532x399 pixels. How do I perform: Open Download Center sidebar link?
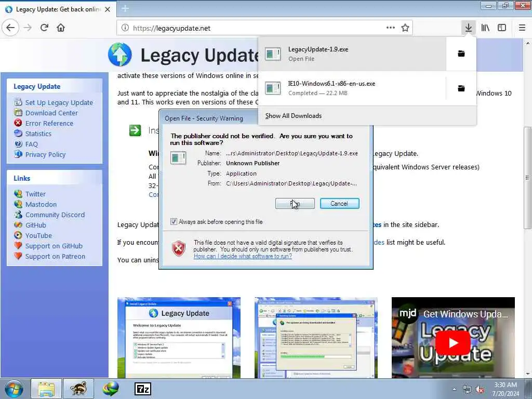coord(51,113)
